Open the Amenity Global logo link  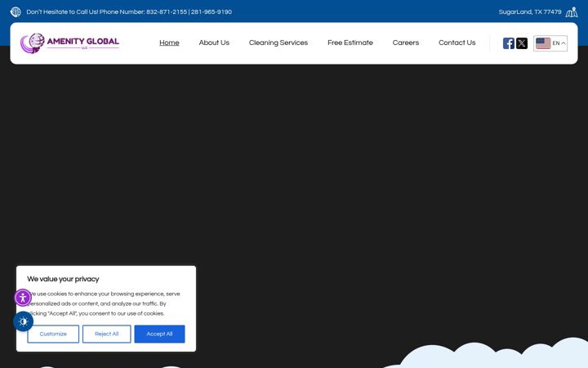(69, 43)
